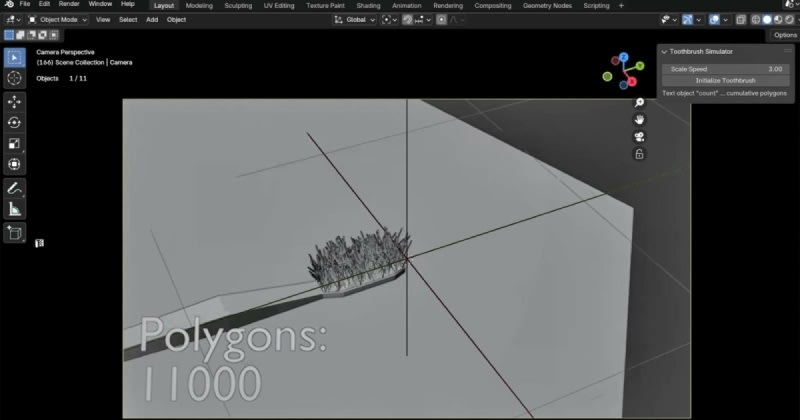Switch to the Sculpting workspace tab
Viewport: 800px width, 420px height.
(x=238, y=5)
